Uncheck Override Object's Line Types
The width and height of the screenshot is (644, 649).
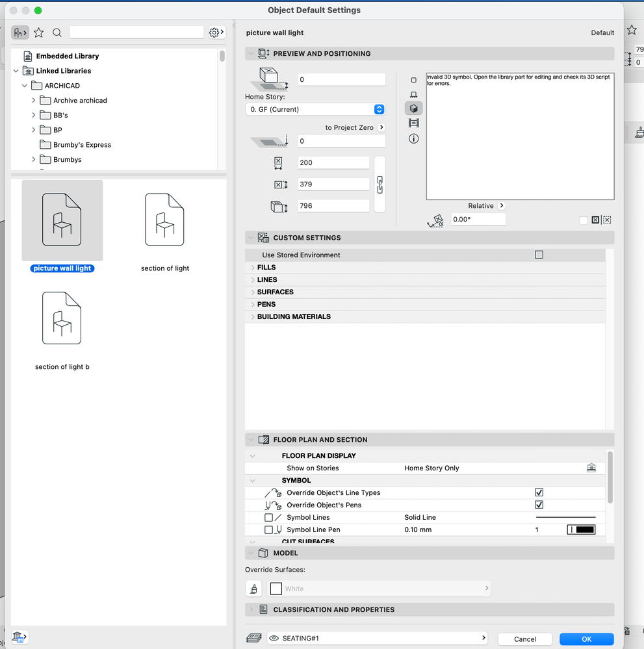539,492
